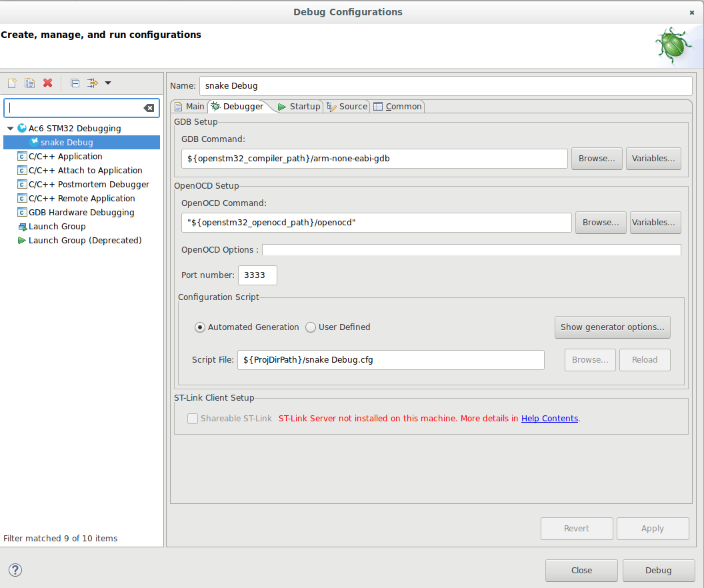Click the filter launch configurations icon

pyautogui.click(x=93, y=83)
